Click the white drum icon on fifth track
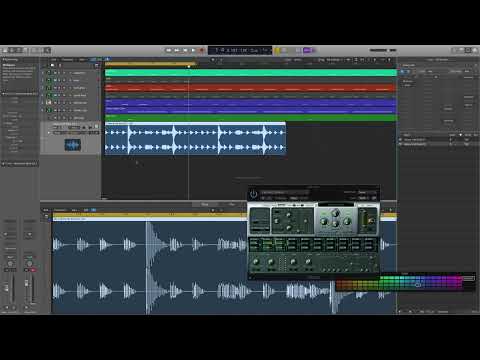 click(49, 103)
